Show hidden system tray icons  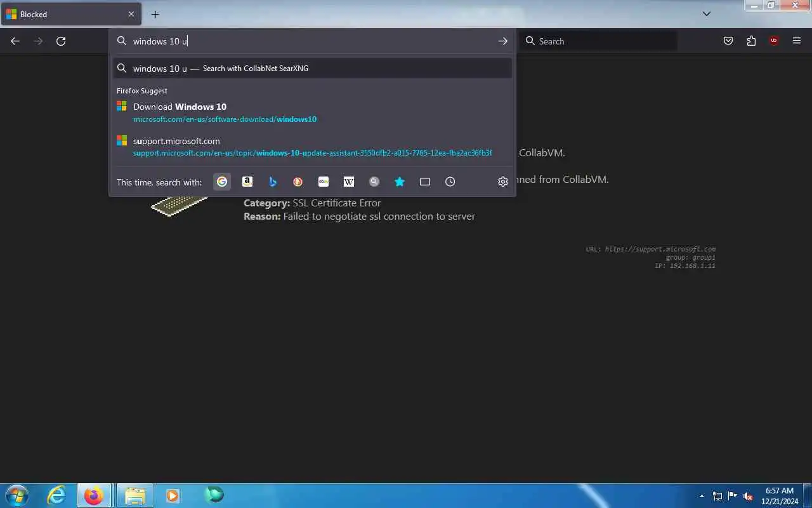702,496
